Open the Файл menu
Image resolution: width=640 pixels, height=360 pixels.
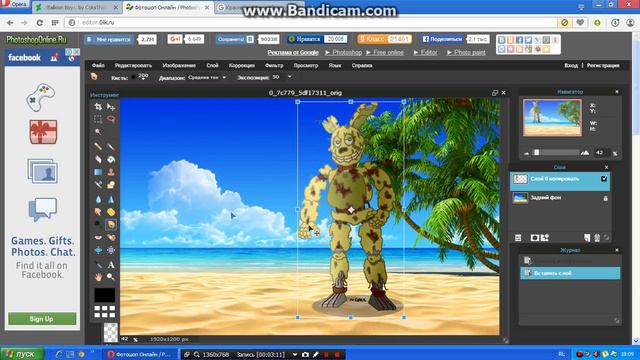(98, 65)
